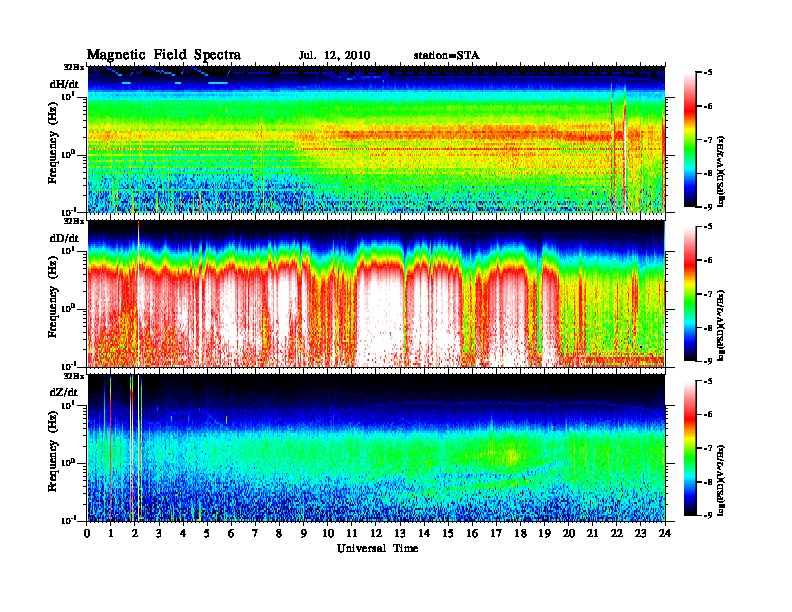Click hour 5 on the time axis
This screenshot has height=612, width=792.
[207, 533]
